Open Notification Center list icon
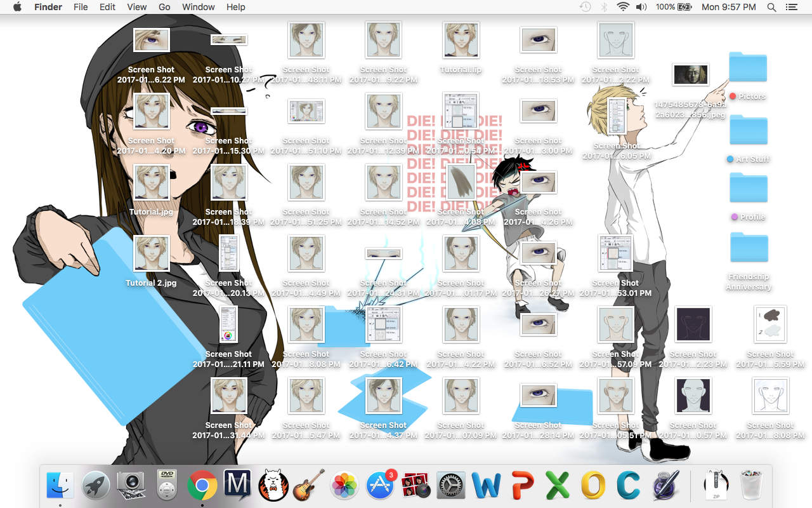Screen dimensions: 812x508 791,7
